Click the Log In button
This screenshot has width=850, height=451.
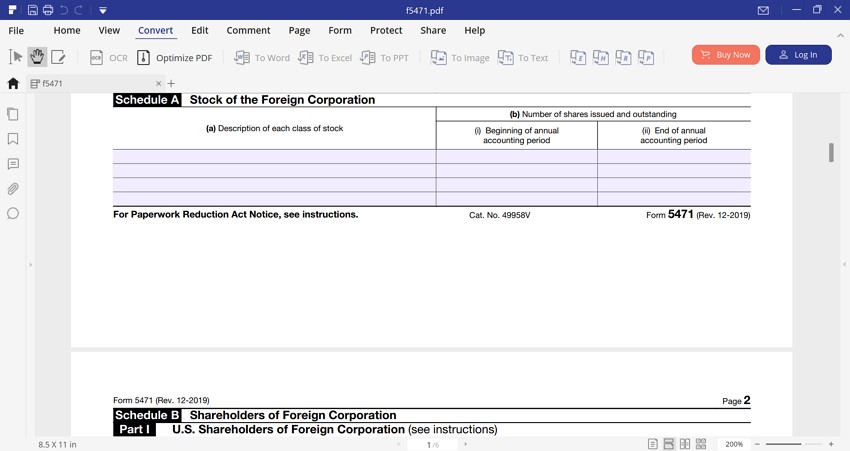[x=798, y=55]
